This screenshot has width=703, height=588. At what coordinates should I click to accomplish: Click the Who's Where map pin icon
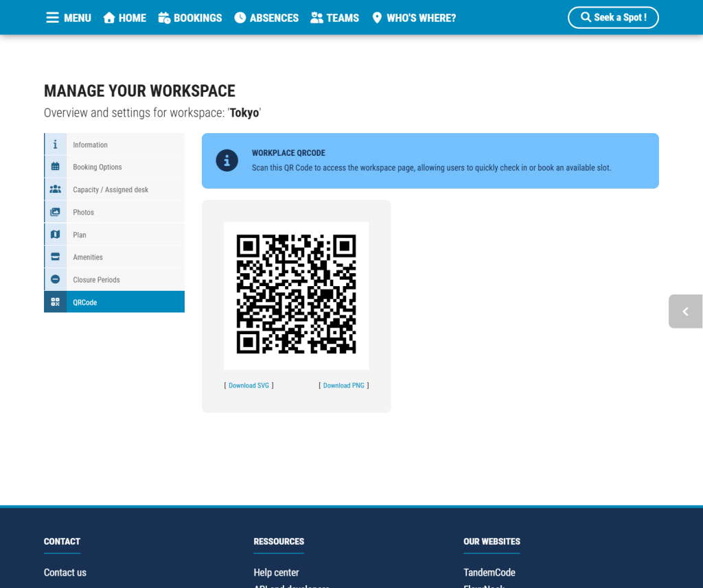tap(377, 17)
